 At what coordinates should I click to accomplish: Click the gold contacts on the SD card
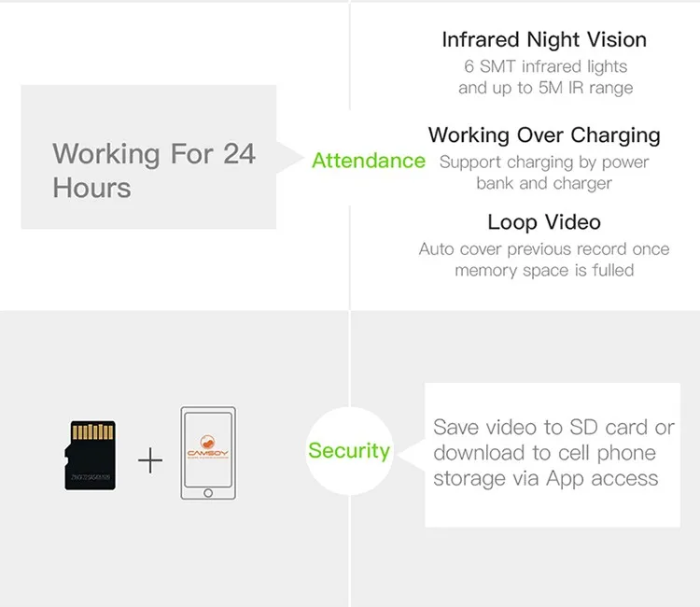[92, 431]
